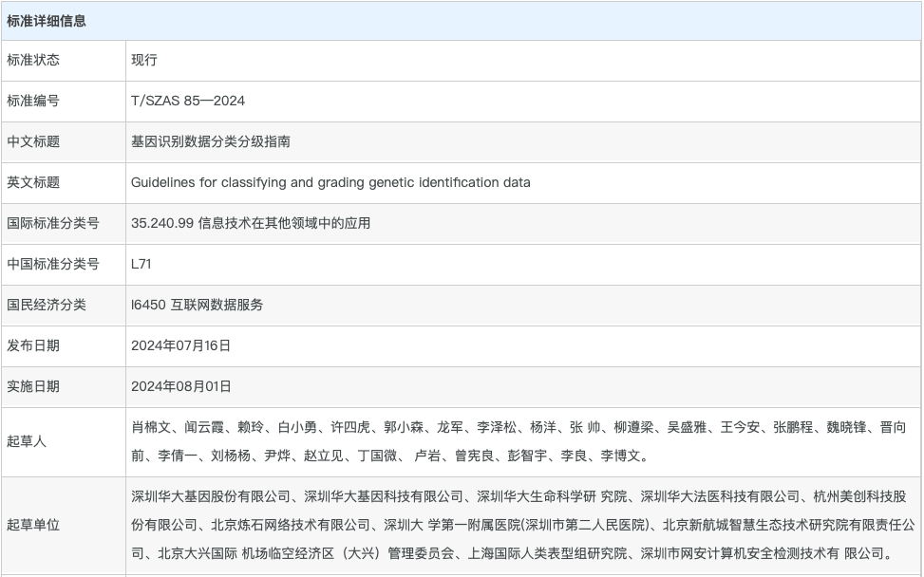Select the ICS code 35.240.99
924x577 pixels.
159,224
